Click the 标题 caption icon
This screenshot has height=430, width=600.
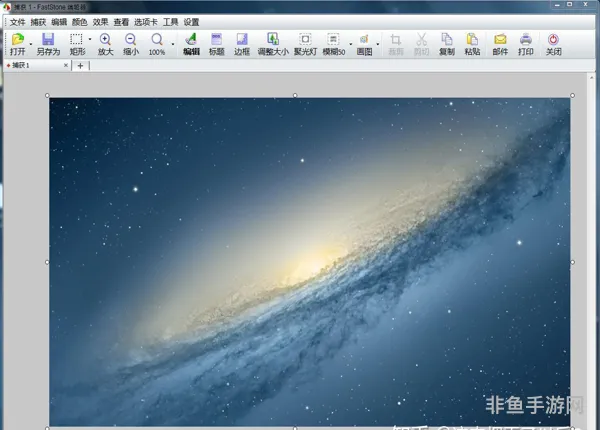point(217,44)
